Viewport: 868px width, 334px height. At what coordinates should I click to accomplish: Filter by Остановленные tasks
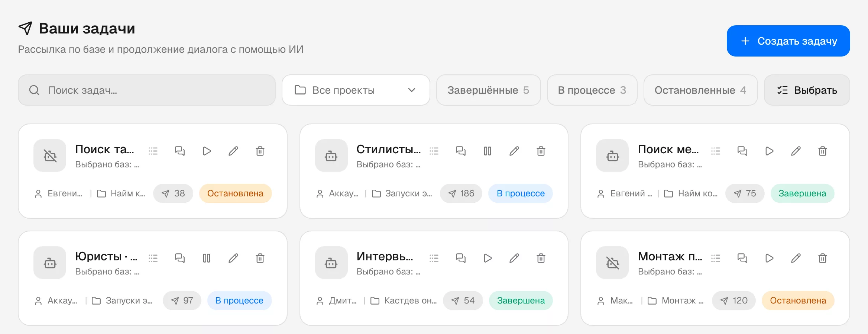[x=700, y=90]
